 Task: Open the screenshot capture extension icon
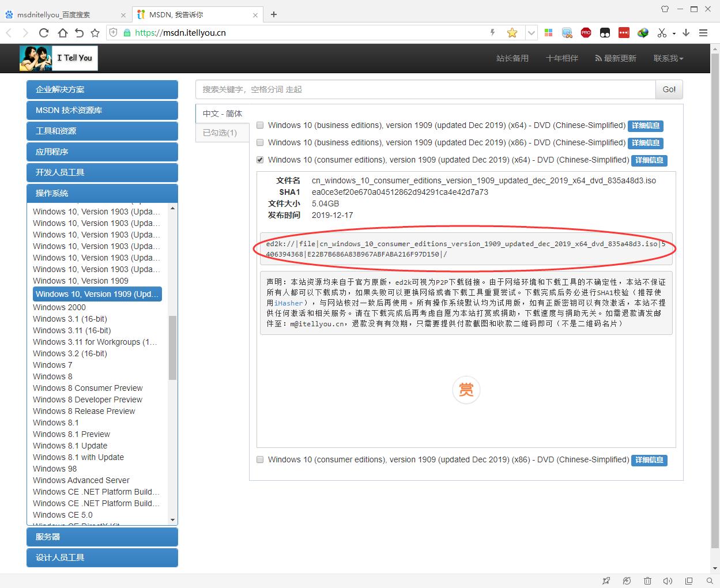(x=567, y=32)
